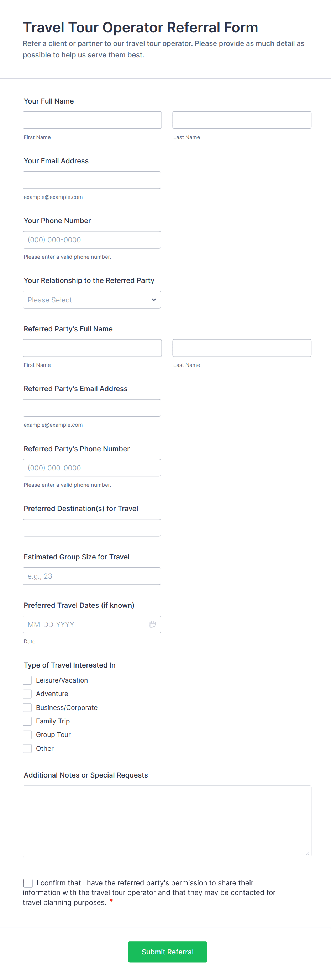The width and height of the screenshot is (331, 980).
Task: Open the calendar icon in travel dates field
Action: 153,624
